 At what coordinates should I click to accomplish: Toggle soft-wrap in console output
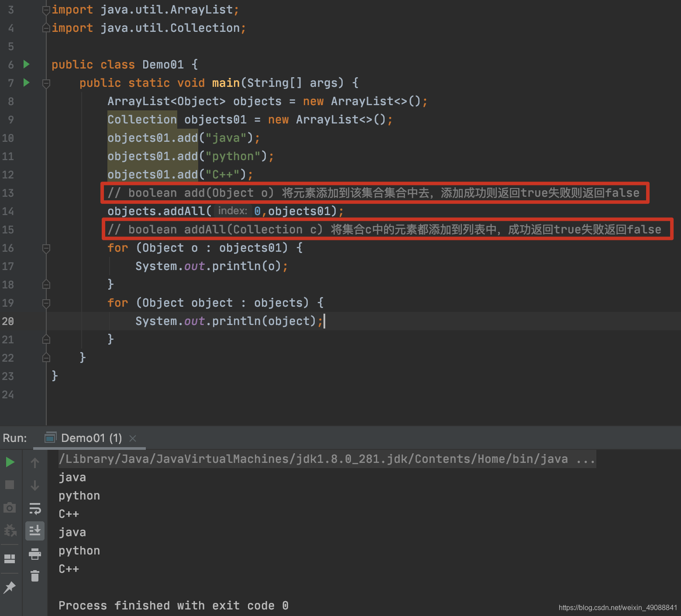tap(35, 508)
